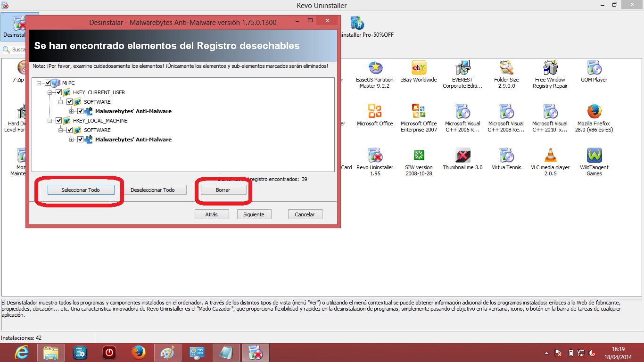This screenshot has width=644, height=362.
Task: Select Free Window Registry Repair icon
Action: (550, 68)
